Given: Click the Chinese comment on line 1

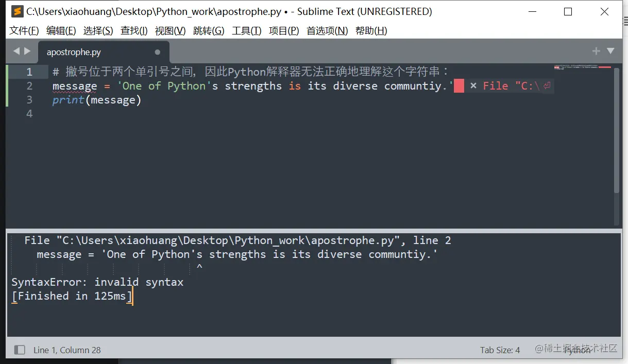Looking at the screenshot, I should pos(251,72).
